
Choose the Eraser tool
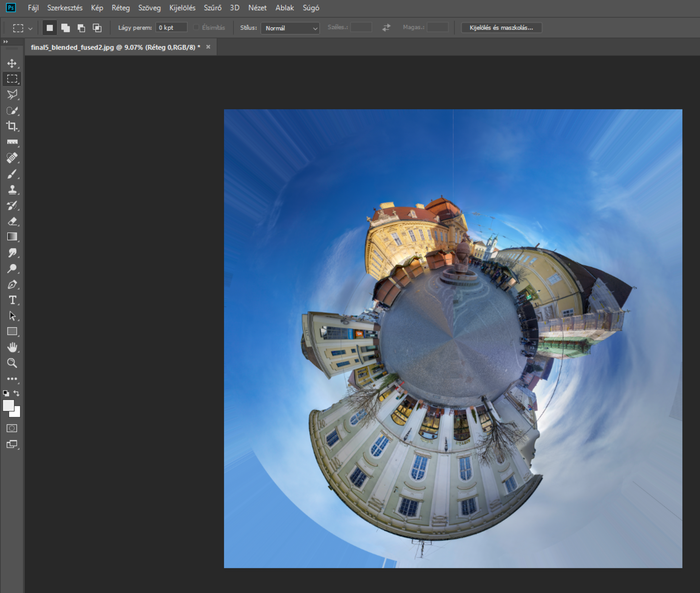point(12,221)
